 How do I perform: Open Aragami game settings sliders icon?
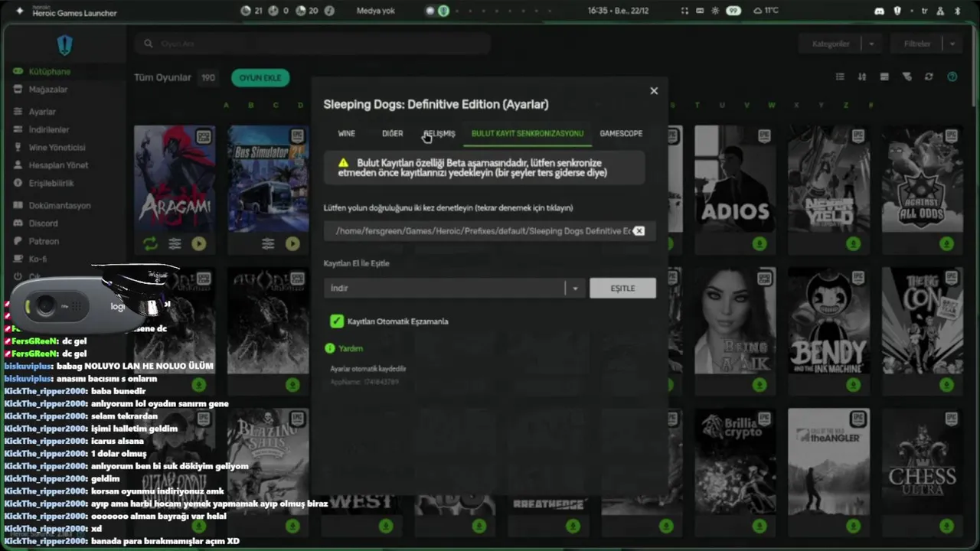[x=175, y=243]
